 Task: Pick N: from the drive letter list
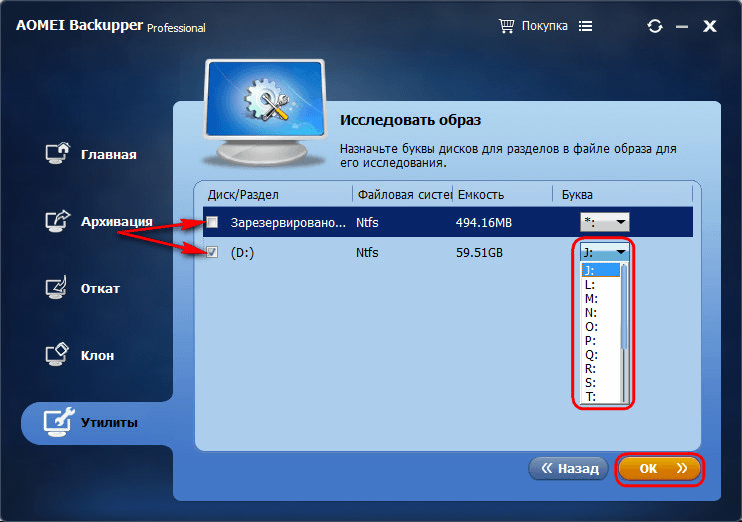pyautogui.click(x=601, y=313)
